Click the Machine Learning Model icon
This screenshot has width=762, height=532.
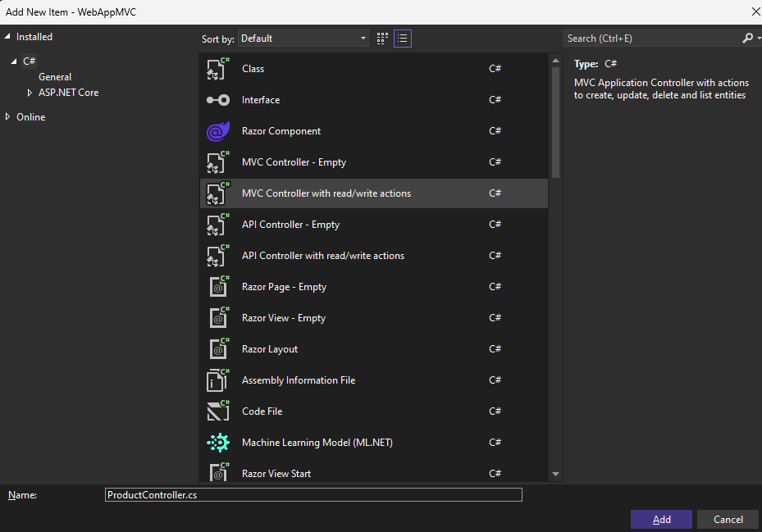(x=218, y=443)
